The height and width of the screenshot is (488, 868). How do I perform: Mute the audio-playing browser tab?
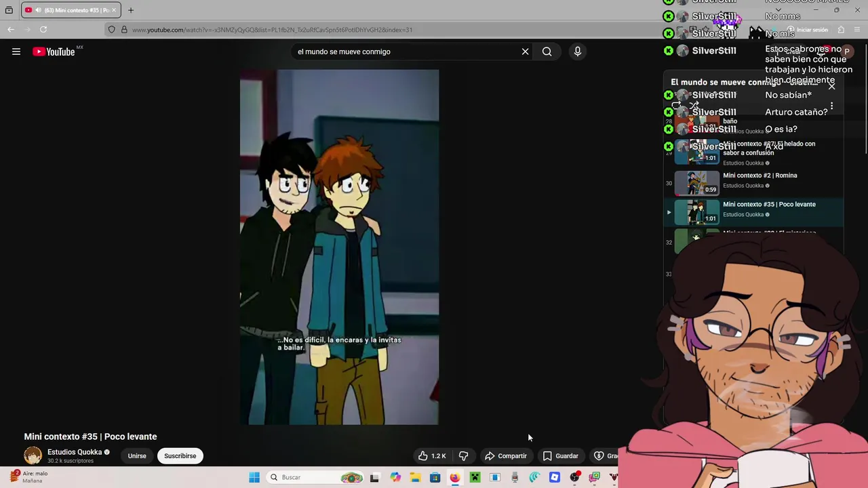point(38,10)
